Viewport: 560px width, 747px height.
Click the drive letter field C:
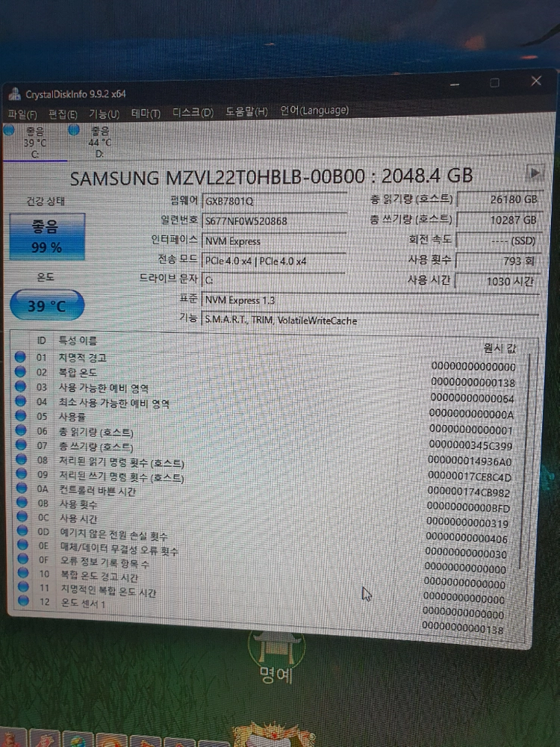click(273, 280)
